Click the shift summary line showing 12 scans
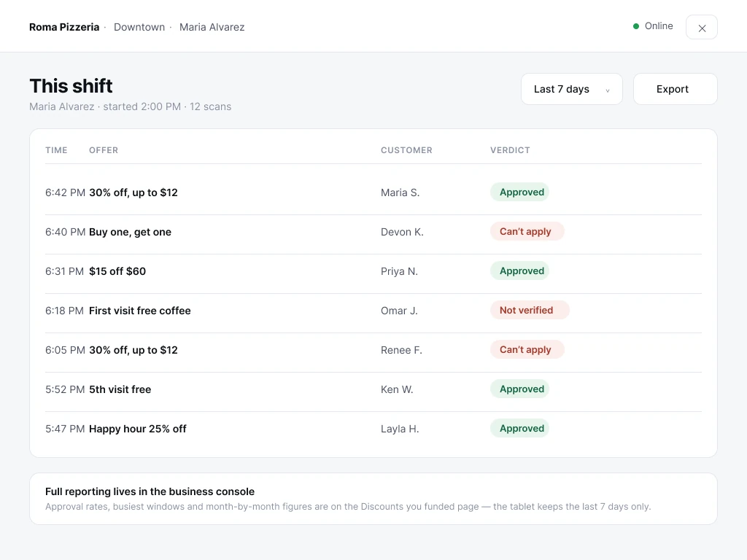Viewport: 747px width, 560px height. (130, 106)
